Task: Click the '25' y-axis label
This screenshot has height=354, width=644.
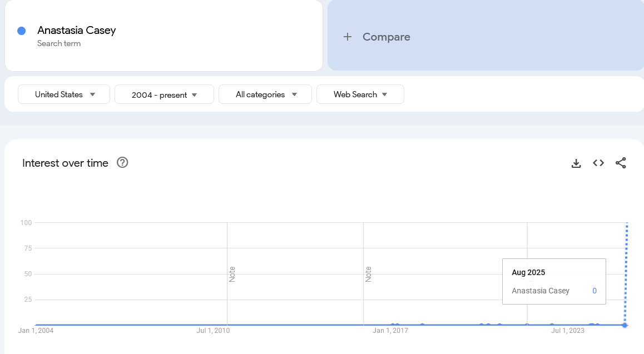Action: point(28,300)
